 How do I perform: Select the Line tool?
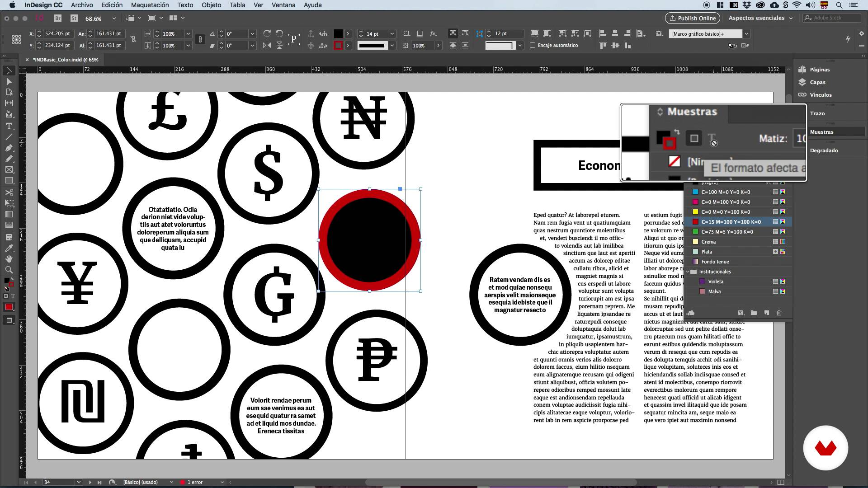[x=9, y=137]
